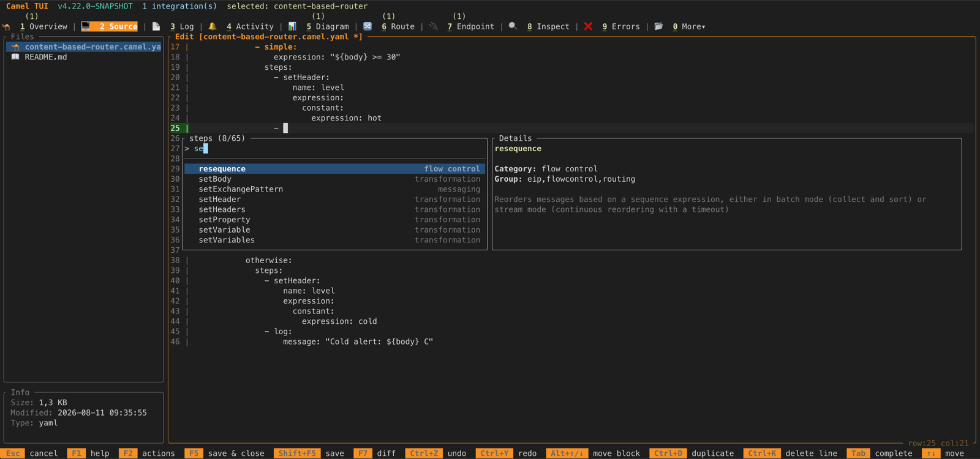Click the bell icon beside Activity tab
980x459 pixels.
click(x=213, y=26)
